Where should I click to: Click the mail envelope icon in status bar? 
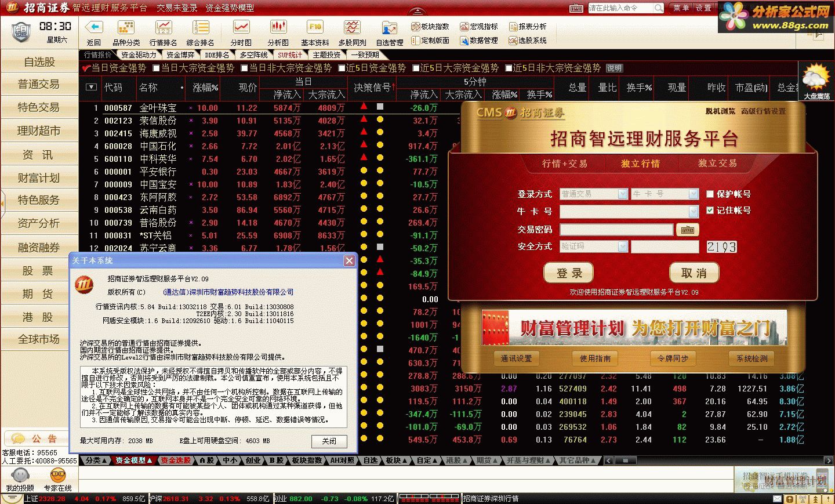tap(778, 498)
